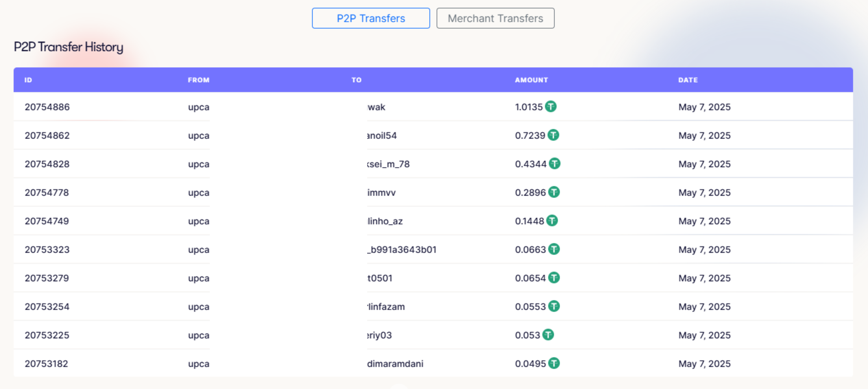Click the TO column header

(357, 80)
